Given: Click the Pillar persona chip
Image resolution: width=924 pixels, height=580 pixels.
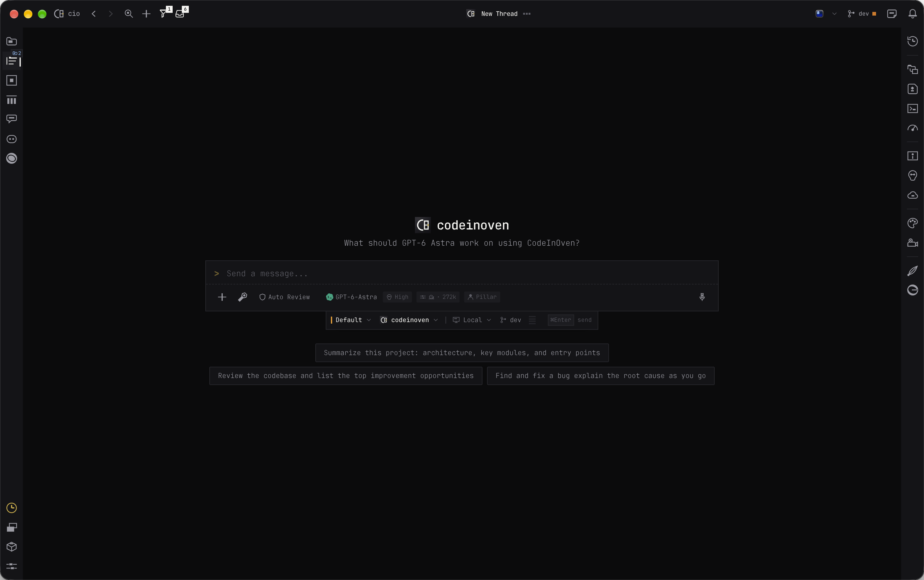Looking at the screenshot, I should 482,297.
